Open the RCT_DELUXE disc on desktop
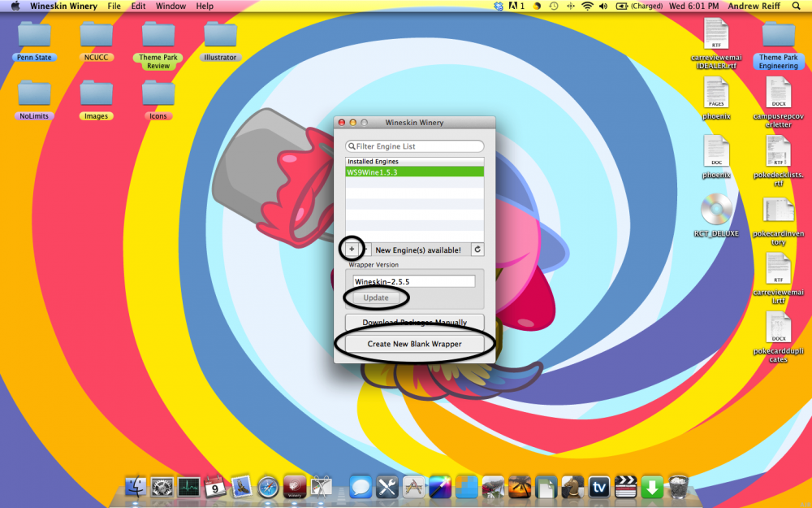812x508 pixels. click(717, 211)
